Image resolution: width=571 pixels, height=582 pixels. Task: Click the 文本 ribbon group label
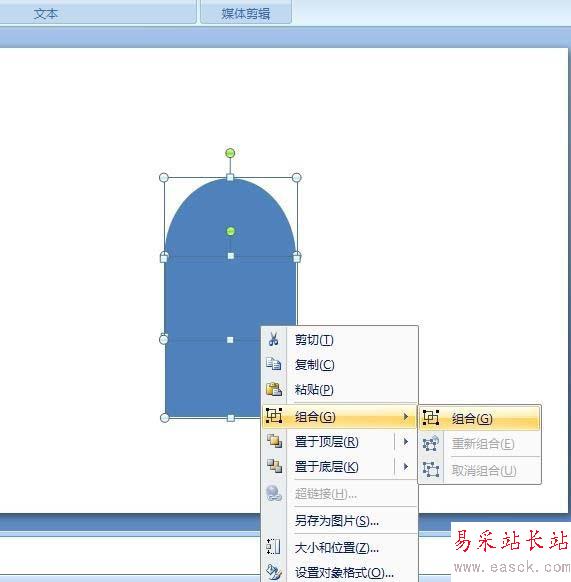tap(45, 14)
